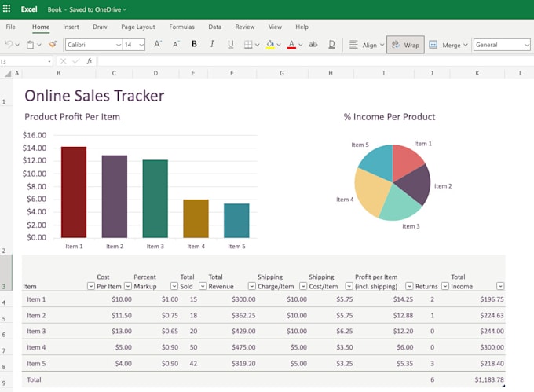The height and width of the screenshot is (392, 534).
Task: Open the app launcher waffle icon
Action: [x=8, y=9]
